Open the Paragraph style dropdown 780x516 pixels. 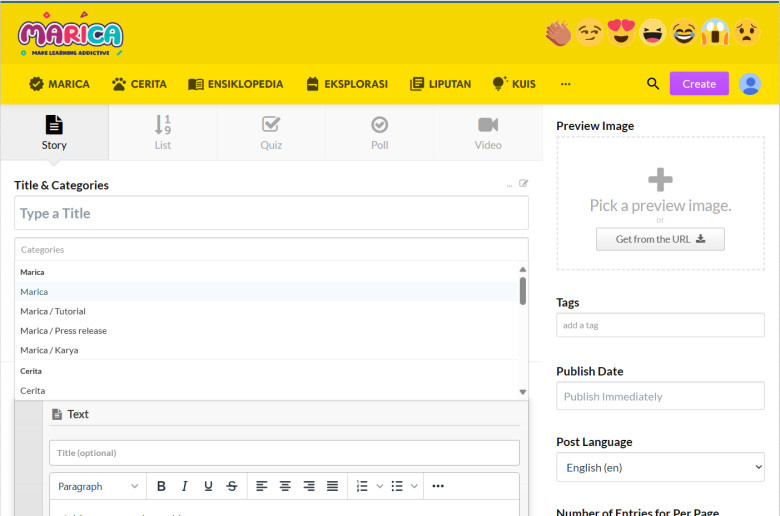98,486
